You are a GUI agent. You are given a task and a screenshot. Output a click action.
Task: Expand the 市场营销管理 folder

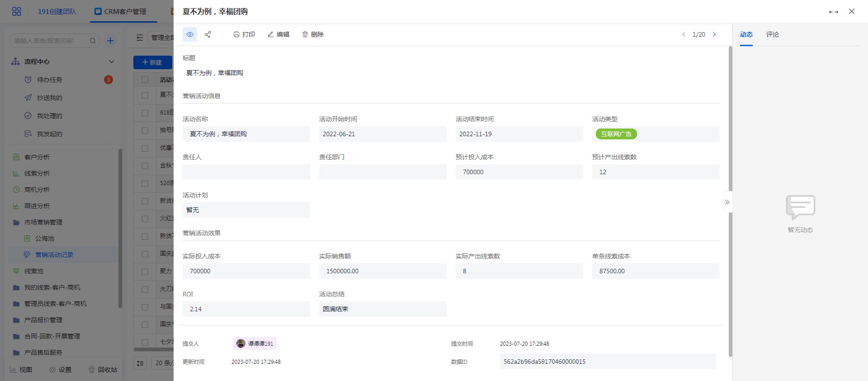tap(43, 222)
